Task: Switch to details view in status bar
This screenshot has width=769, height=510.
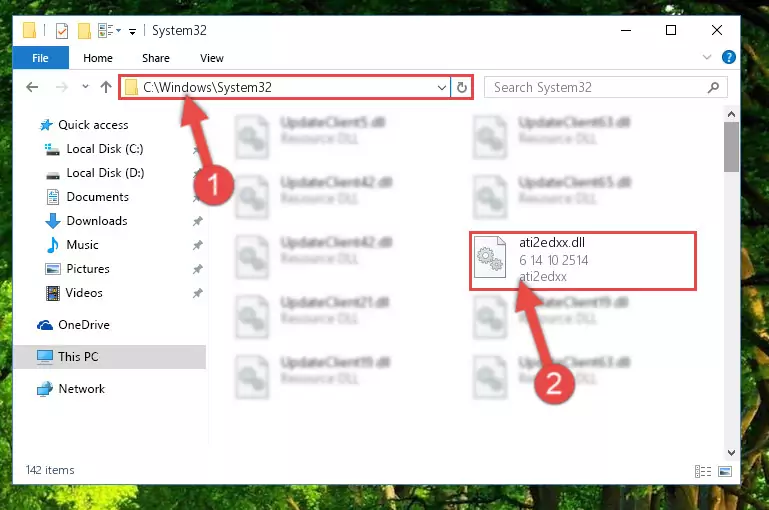Action: (x=703, y=471)
